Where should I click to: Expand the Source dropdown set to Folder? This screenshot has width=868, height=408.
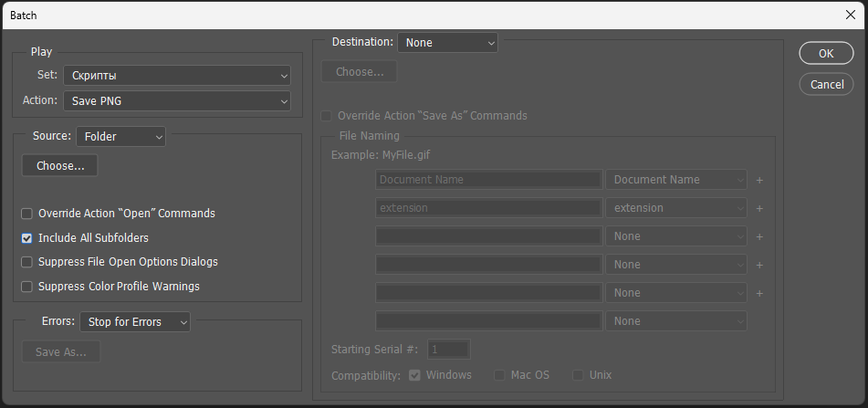point(120,136)
